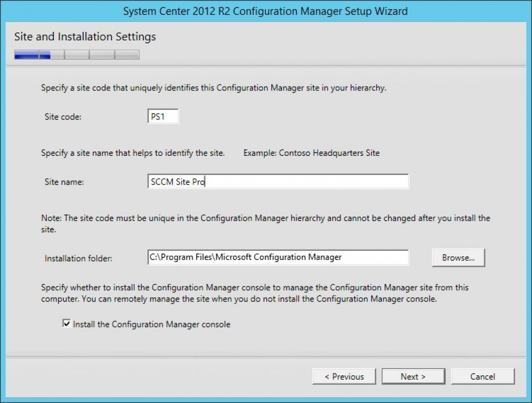Screen dimensions: 532x403
Task: Click the 'Specify a site code' instruction text
Action: [x=214, y=88]
